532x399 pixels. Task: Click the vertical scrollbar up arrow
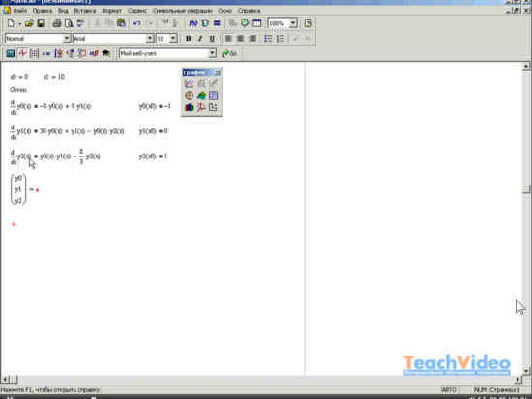point(526,66)
